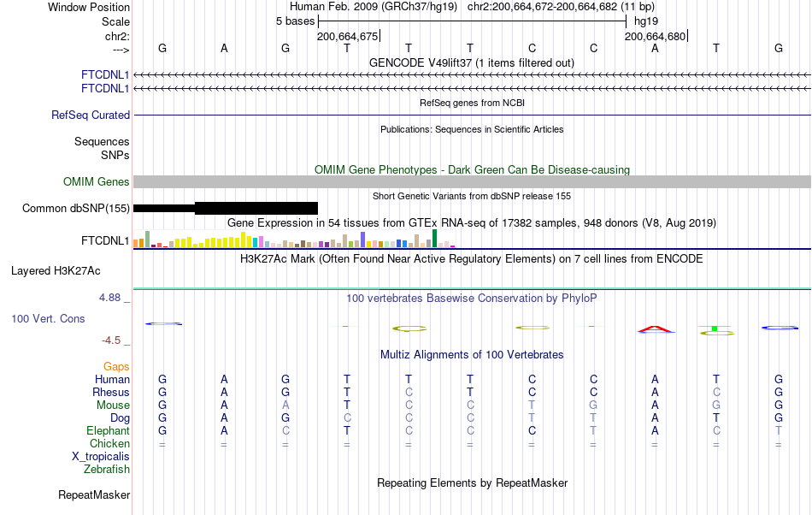
Task: Click 100 vertebrates Basewise Conservation by PhyloP title
Action: pos(471,299)
